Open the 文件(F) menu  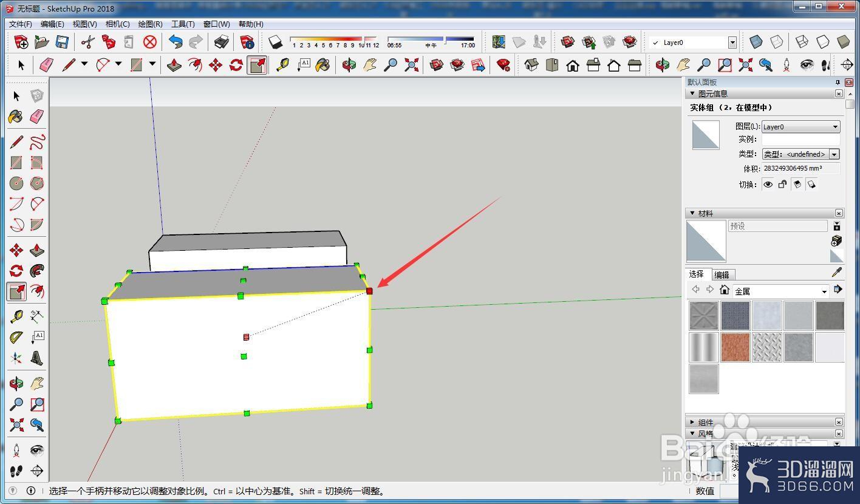click(21, 24)
